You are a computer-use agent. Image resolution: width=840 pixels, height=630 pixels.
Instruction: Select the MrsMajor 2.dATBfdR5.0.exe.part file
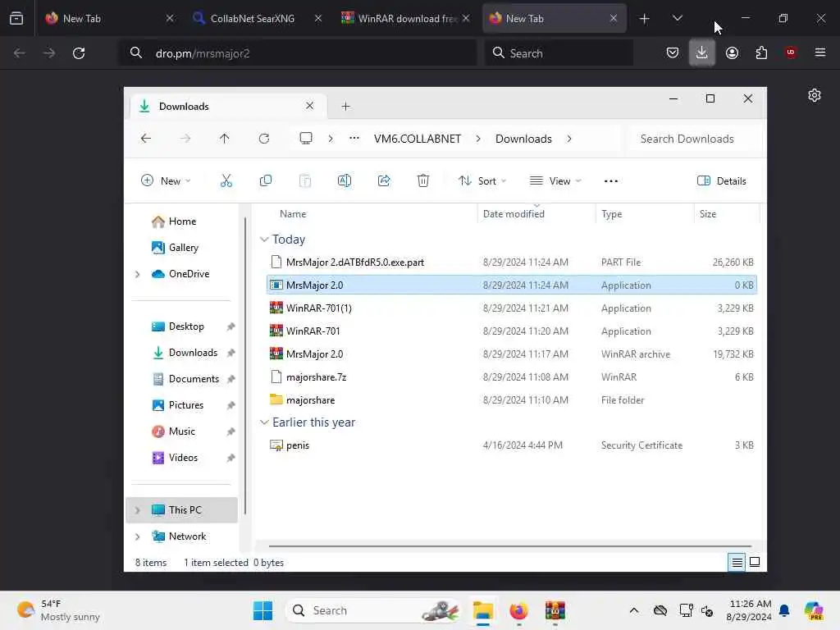pyautogui.click(x=512, y=262)
